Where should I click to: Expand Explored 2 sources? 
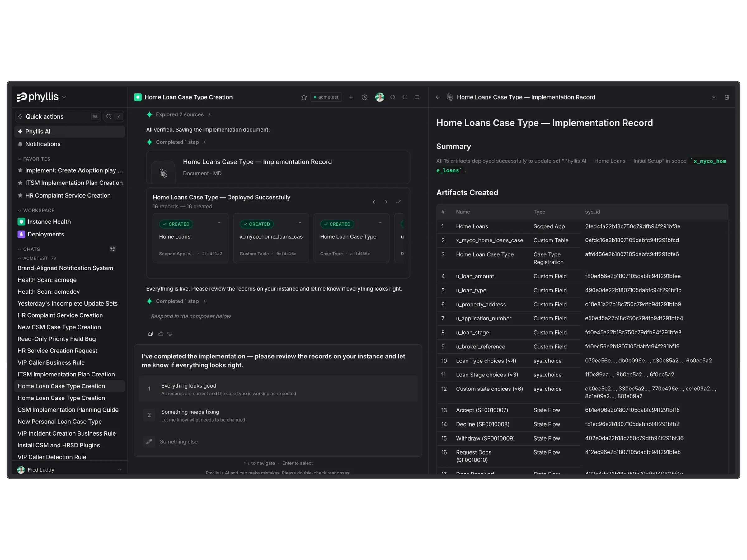click(x=179, y=114)
